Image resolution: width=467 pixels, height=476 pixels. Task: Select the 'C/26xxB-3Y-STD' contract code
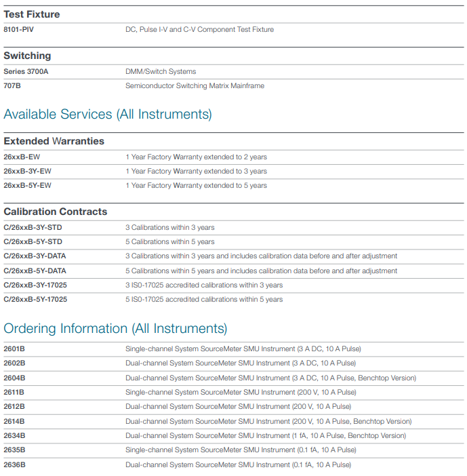(x=33, y=227)
